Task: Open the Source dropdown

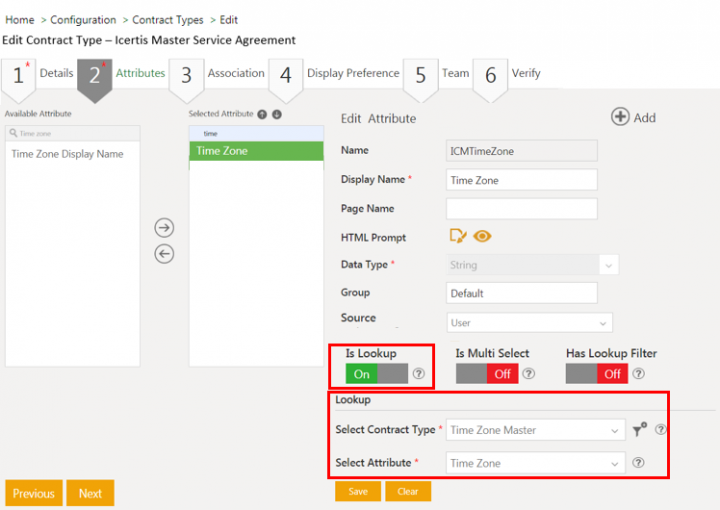Action: [529, 323]
